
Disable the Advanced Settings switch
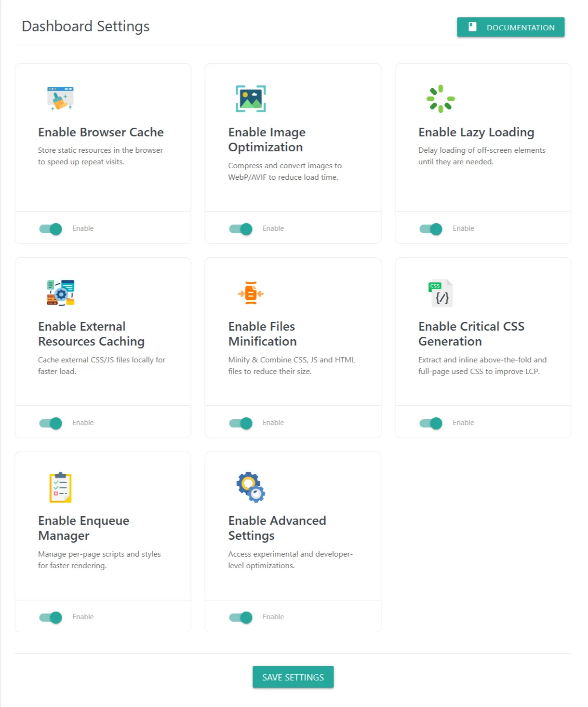[x=241, y=617]
